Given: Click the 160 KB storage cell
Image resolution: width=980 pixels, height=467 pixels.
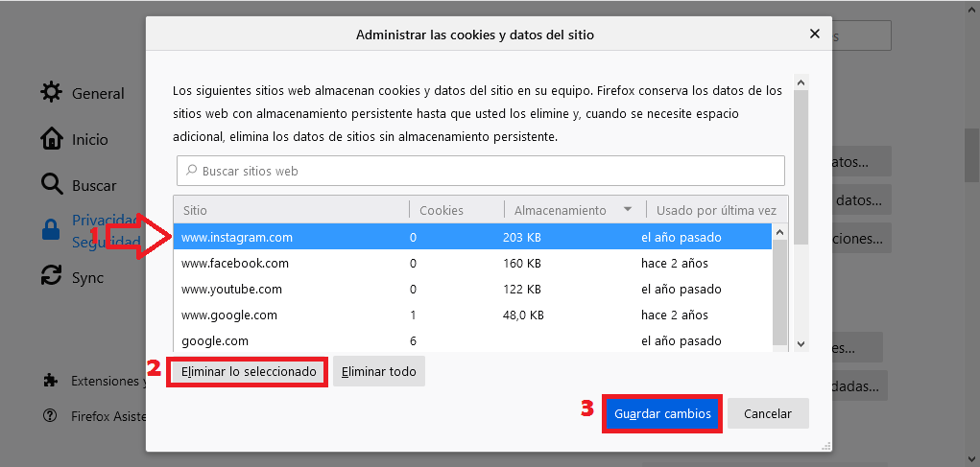Looking at the screenshot, I should point(522,264).
